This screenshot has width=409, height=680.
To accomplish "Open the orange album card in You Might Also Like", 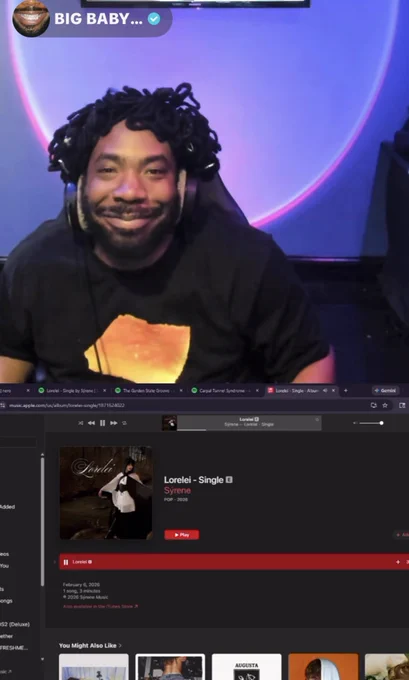I will click(x=324, y=667).
